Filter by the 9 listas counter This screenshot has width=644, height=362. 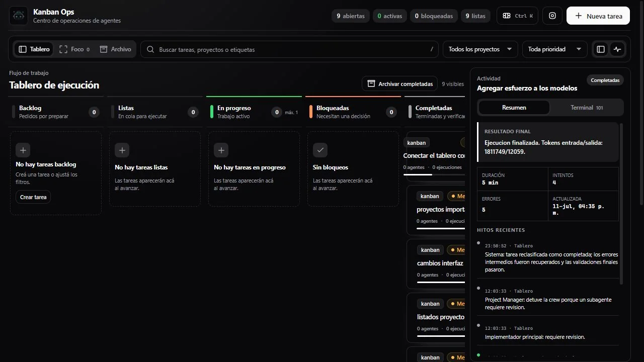(x=475, y=16)
